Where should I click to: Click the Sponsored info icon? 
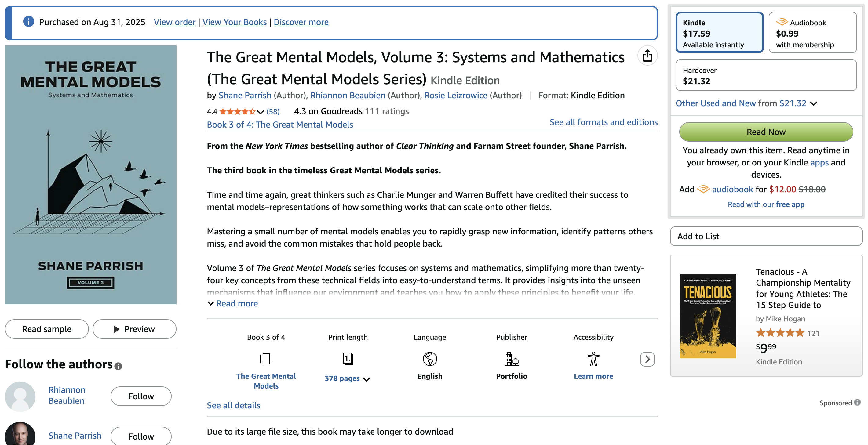click(857, 402)
